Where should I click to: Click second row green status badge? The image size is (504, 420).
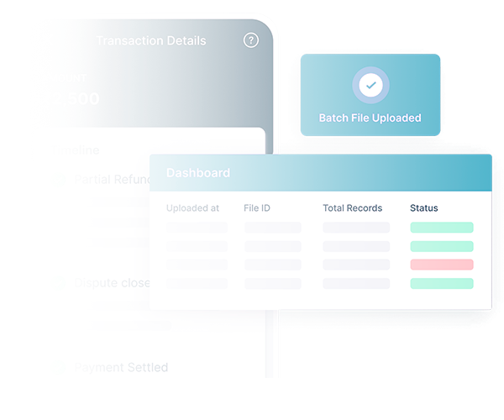pyautogui.click(x=441, y=246)
